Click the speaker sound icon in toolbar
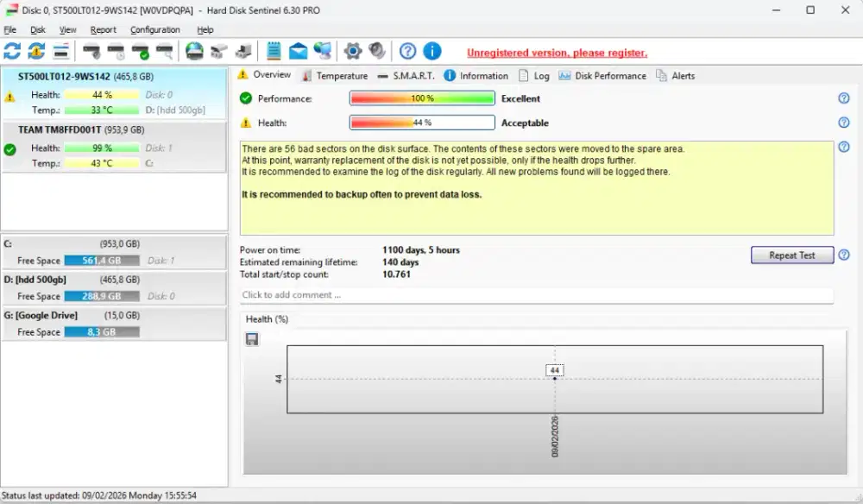 [377, 52]
